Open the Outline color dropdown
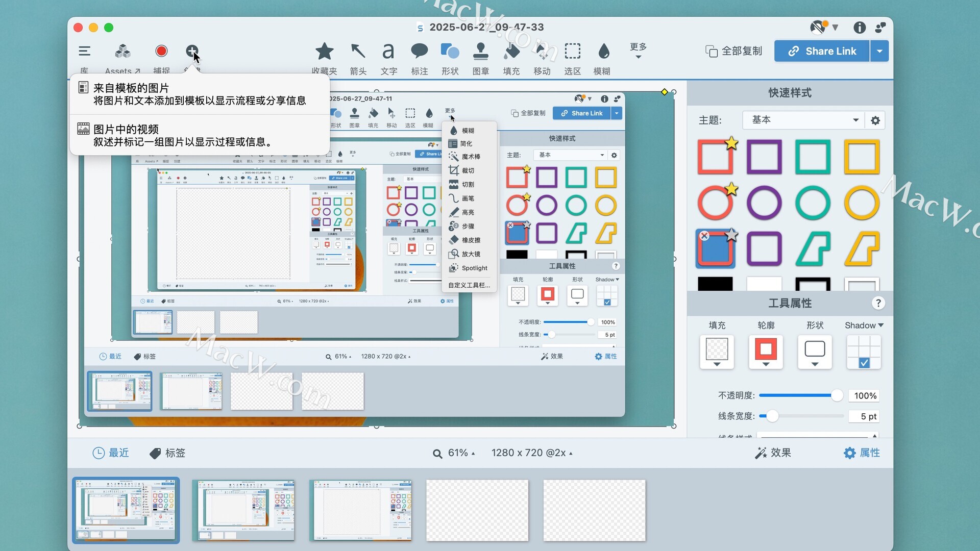 pos(766,352)
